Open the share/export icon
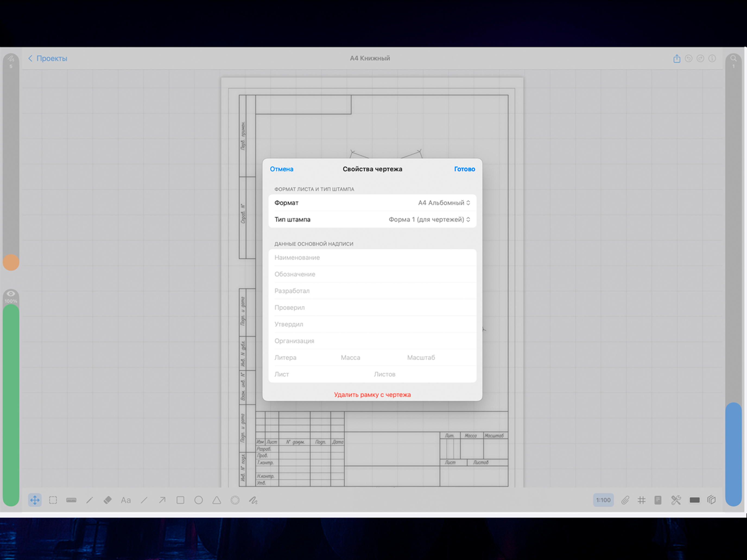Image resolution: width=747 pixels, height=560 pixels. (x=677, y=58)
